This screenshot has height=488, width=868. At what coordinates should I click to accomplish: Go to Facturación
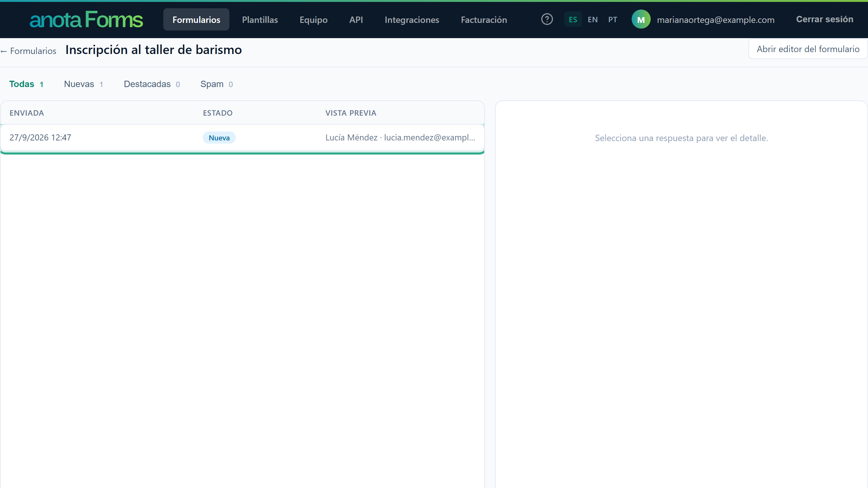(x=484, y=20)
